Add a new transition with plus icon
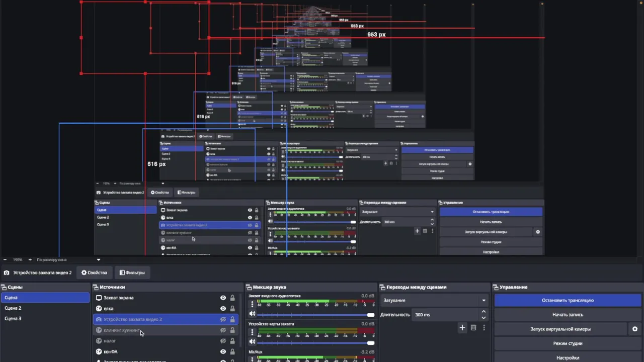 462,328
